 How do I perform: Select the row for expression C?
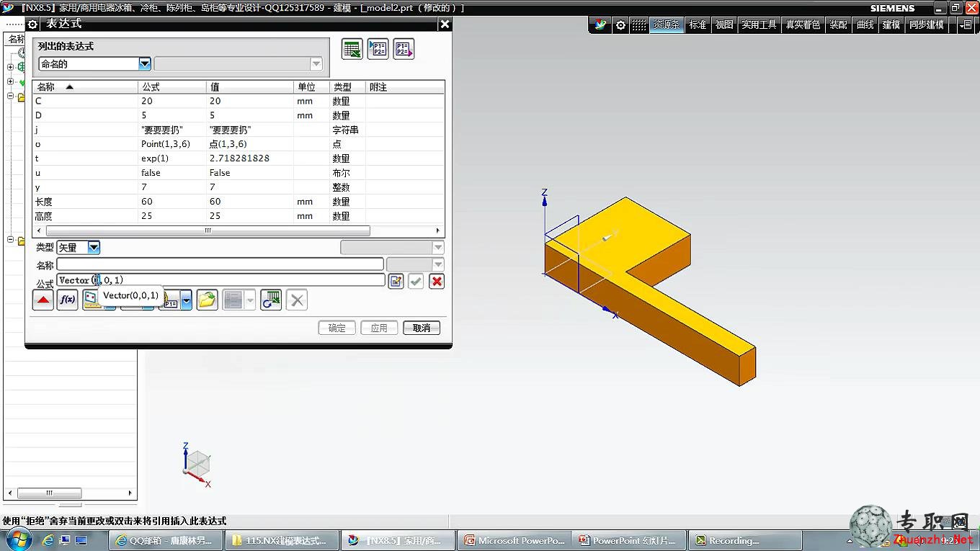point(238,101)
